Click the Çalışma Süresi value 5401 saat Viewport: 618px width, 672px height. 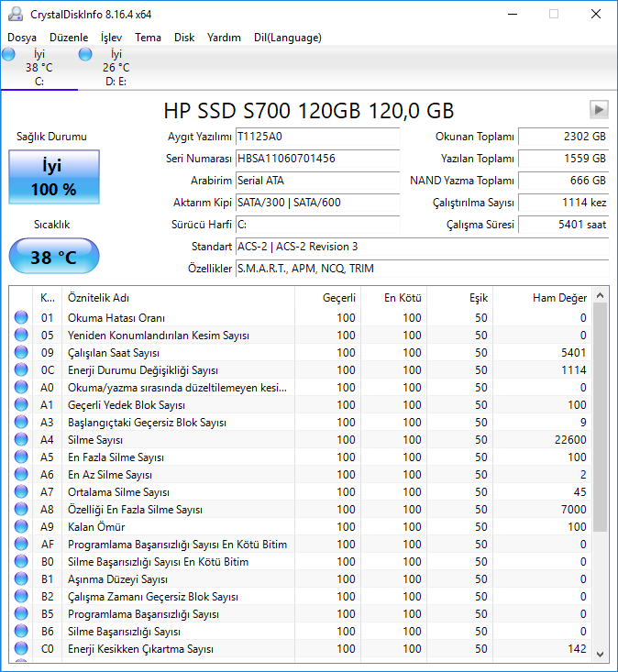(x=564, y=225)
